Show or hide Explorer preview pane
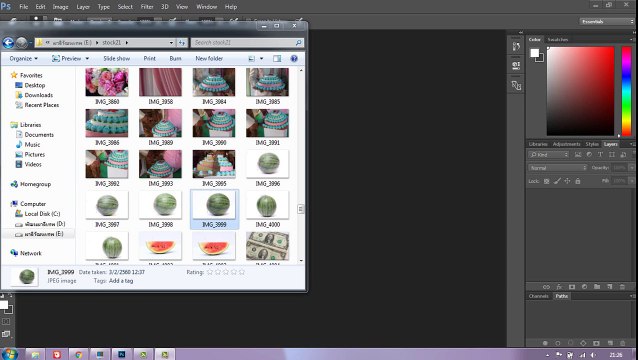The height and width of the screenshot is (360, 638). coord(277,59)
